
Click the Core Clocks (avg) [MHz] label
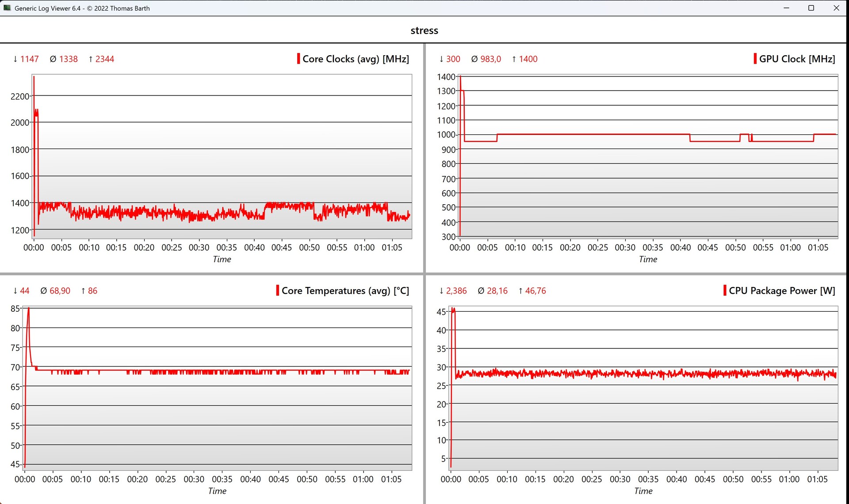[x=356, y=59]
